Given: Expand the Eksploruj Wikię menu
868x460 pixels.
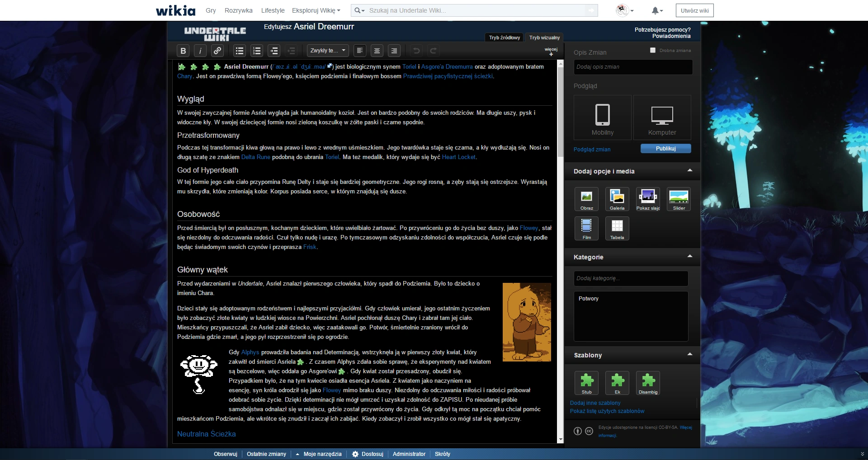Looking at the screenshot, I should tap(316, 10).
